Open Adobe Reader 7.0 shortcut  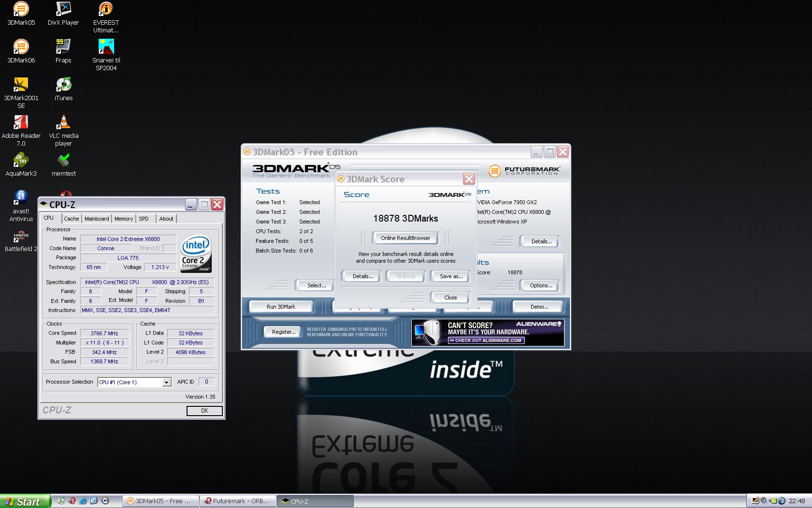21,131
